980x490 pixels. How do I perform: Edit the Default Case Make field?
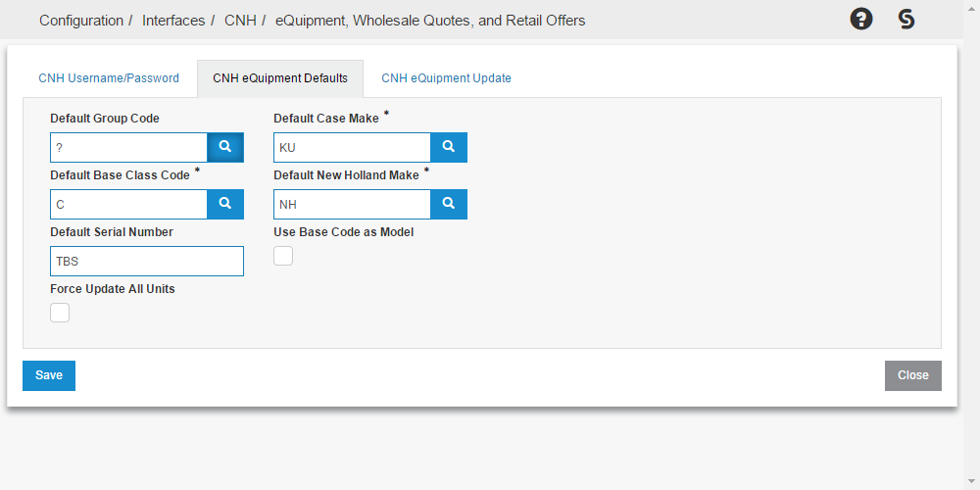[352, 148]
